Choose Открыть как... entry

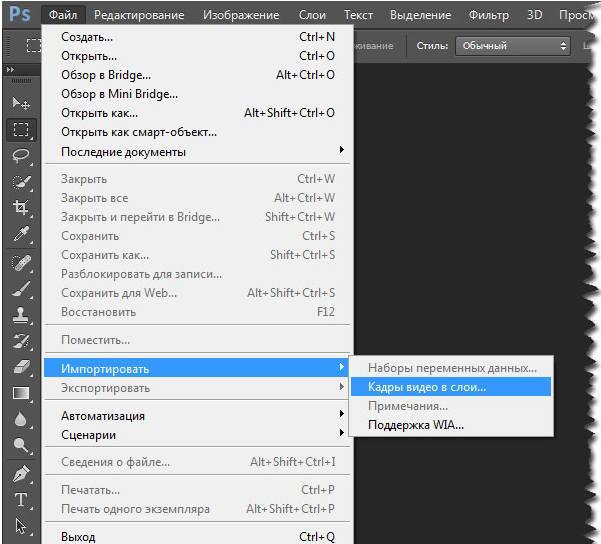[x=197, y=113]
